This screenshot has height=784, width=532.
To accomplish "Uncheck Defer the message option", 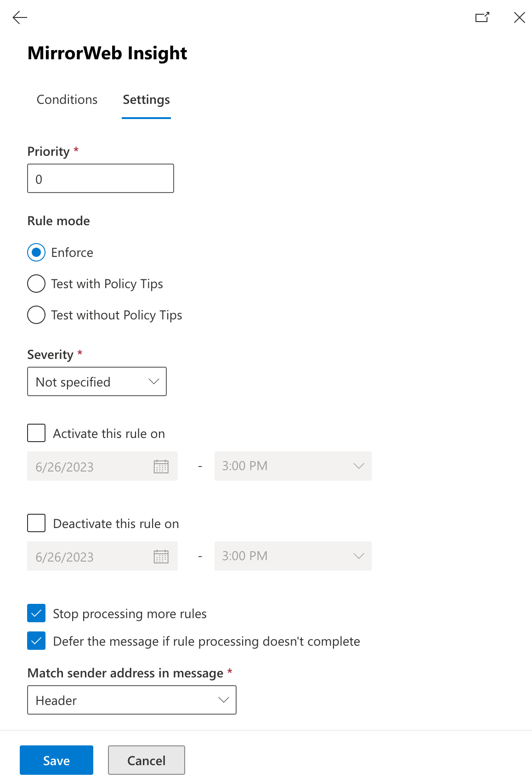I will (36, 641).
